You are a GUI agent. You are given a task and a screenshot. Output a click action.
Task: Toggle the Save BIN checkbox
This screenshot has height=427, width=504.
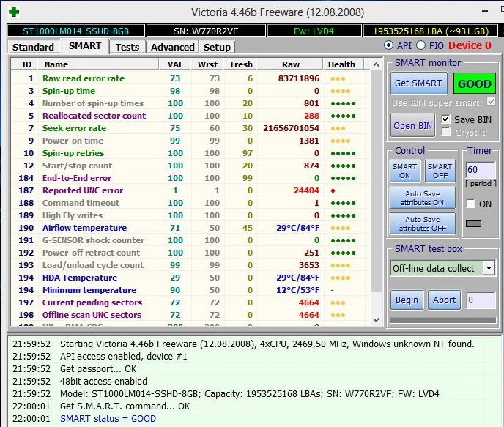[x=446, y=119]
